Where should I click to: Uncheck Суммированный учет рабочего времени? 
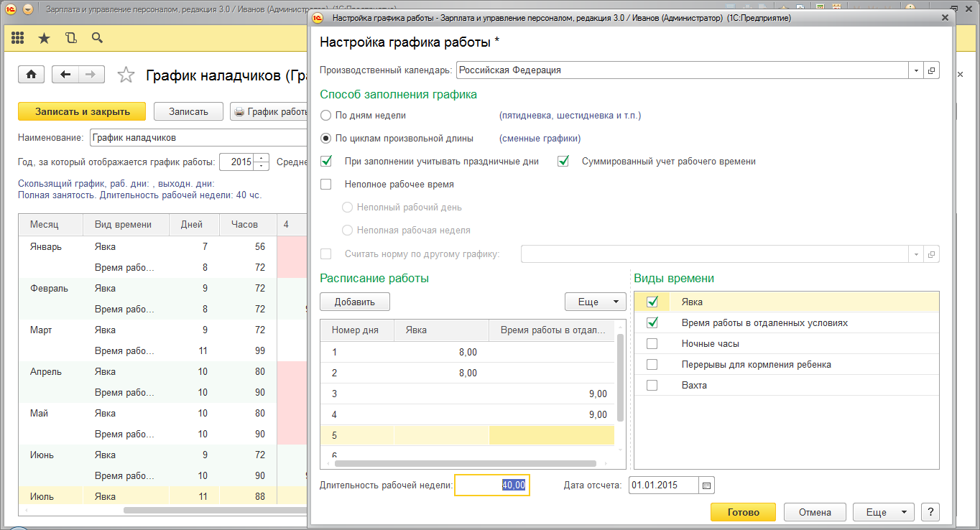coord(563,162)
